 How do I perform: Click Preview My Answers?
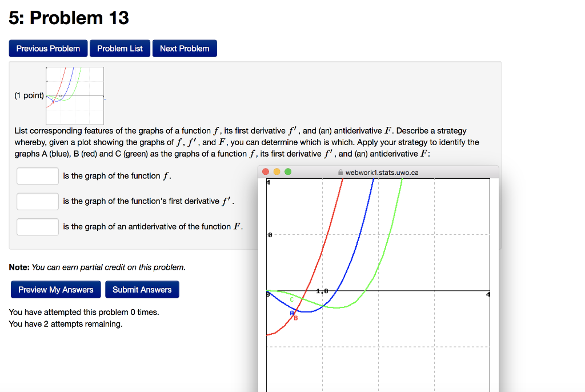coord(55,289)
